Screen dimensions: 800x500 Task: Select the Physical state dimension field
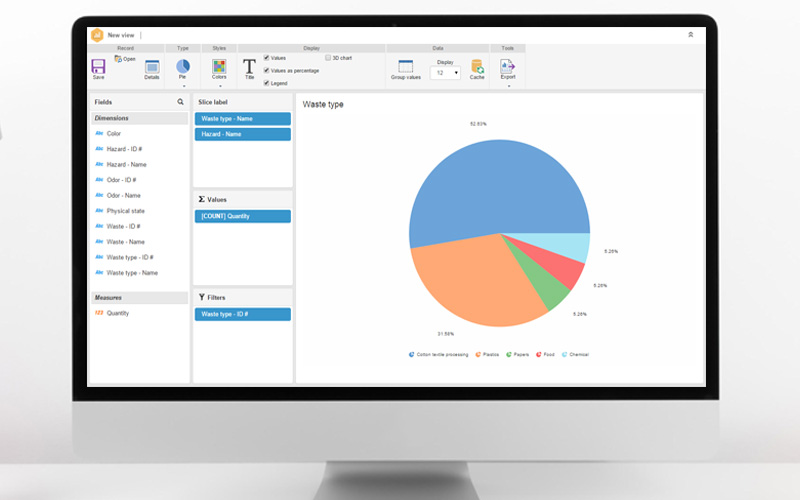click(126, 211)
